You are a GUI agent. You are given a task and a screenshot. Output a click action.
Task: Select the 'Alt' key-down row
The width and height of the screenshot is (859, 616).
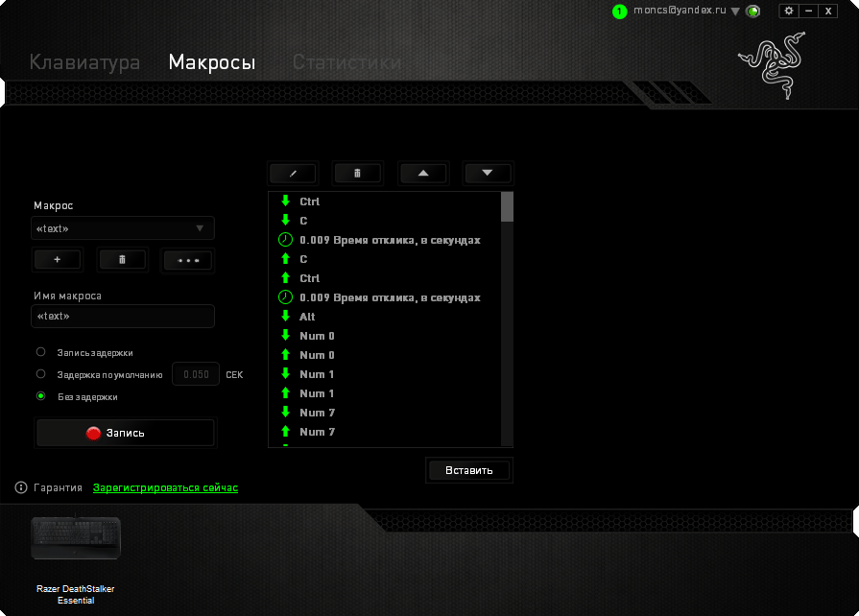[x=385, y=317]
